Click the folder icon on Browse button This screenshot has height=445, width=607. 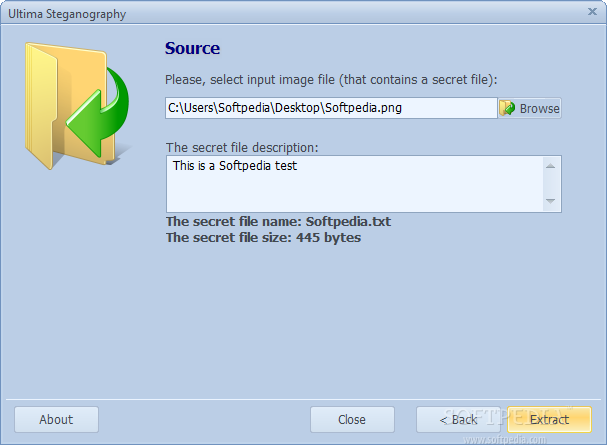point(507,108)
